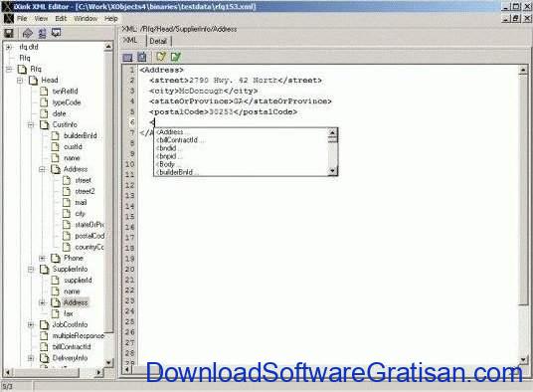Click the diamond arrow icon in left toolbar
The image size is (533, 392).
[x=27, y=33]
